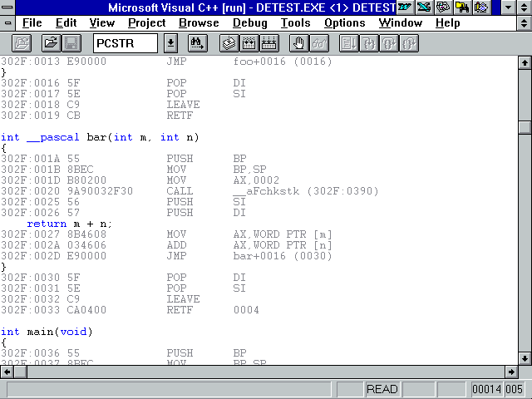
Task: Open the Options menu
Action: point(345,23)
